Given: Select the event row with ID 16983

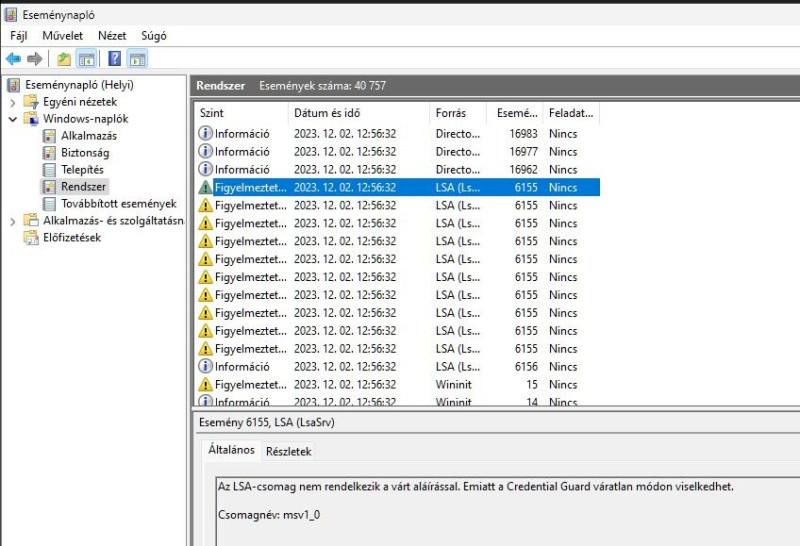Looking at the screenshot, I should (398, 134).
